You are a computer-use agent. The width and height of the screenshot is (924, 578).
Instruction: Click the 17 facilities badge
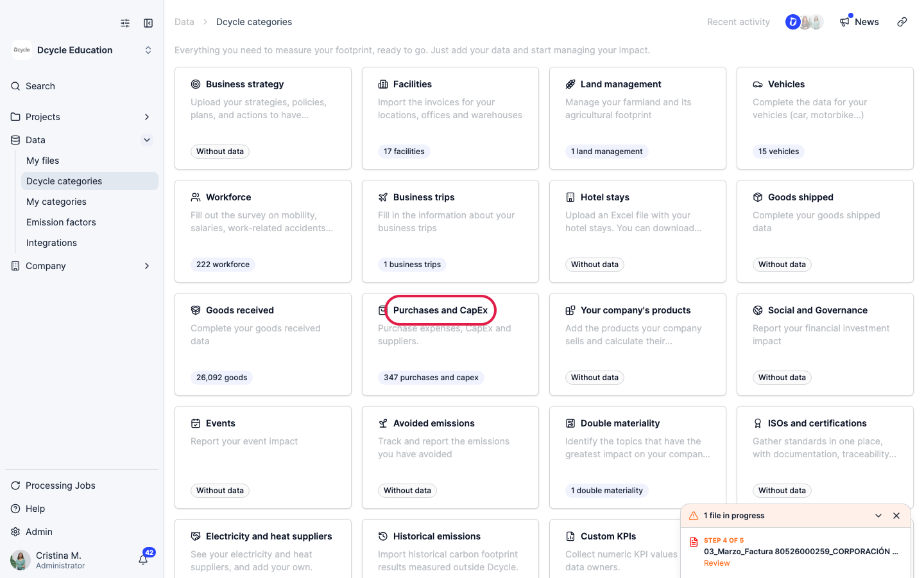click(x=404, y=152)
